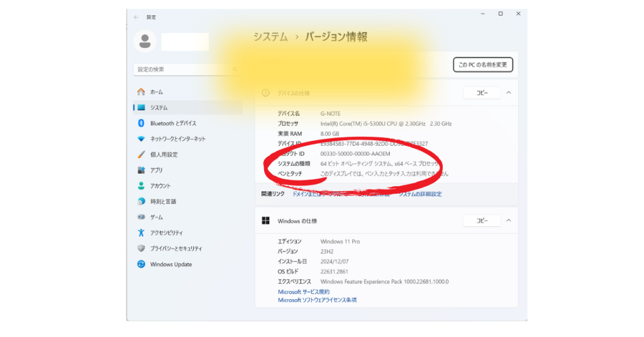Click the Home icon in sidebar
644x337 pixels.
click(142, 92)
